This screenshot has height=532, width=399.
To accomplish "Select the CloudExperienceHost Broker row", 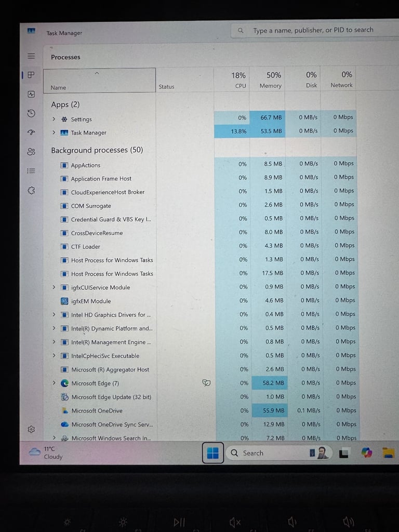I will click(202, 192).
